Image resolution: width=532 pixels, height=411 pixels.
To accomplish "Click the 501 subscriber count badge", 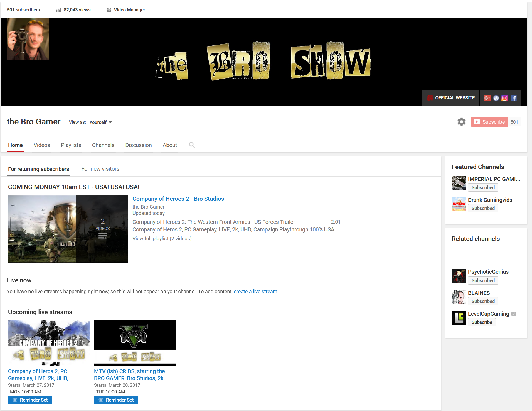I will 514,122.
